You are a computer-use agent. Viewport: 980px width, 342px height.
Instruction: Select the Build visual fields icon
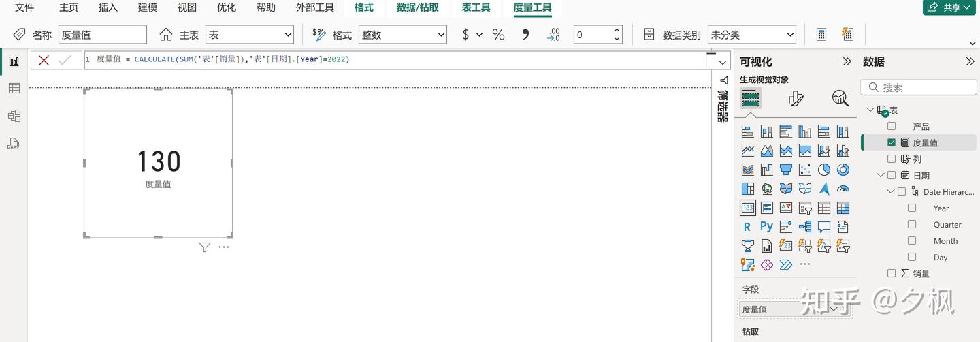click(750, 99)
